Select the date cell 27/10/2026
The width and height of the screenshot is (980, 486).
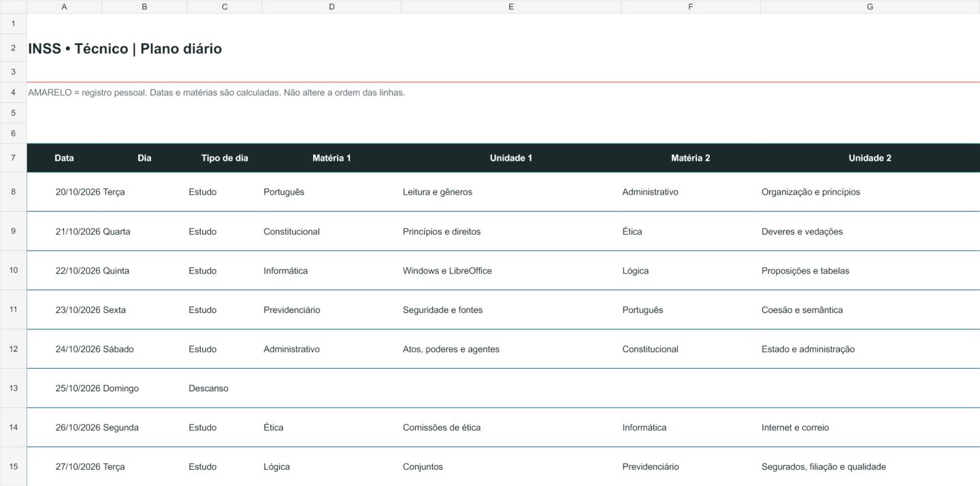coord(64,467)
